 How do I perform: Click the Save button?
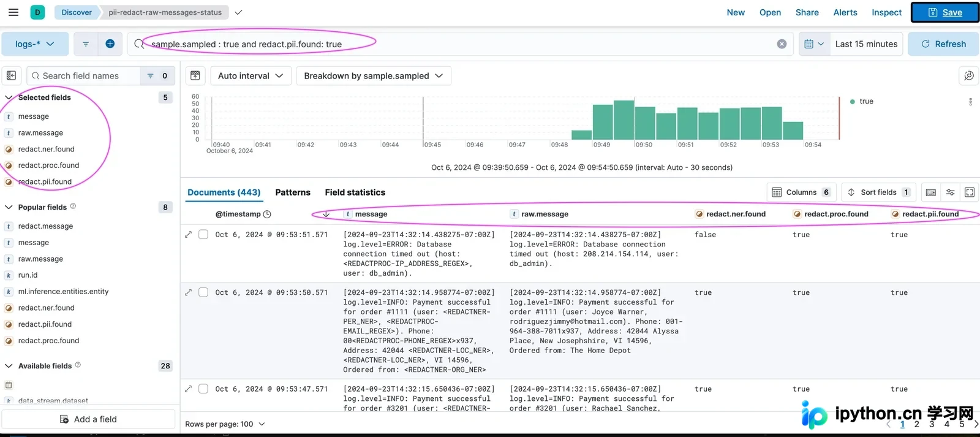[x=945, y=12]
